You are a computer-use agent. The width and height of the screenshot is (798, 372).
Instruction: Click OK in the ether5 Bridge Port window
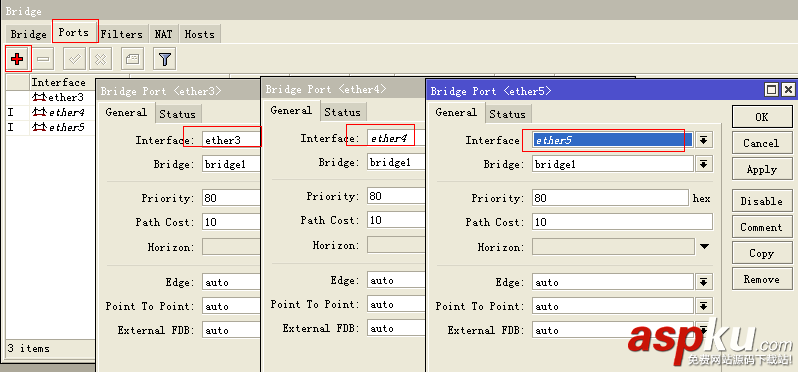point(762,117)
